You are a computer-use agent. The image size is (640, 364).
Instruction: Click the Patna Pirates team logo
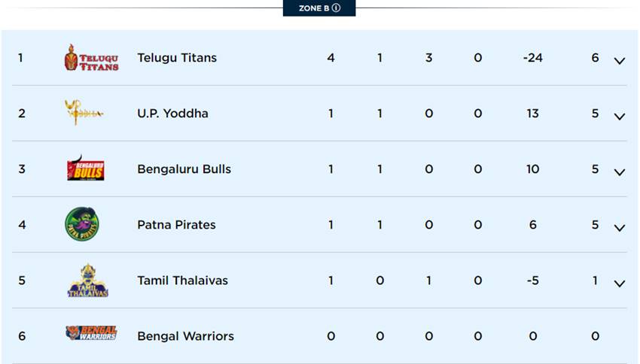coord(82,224)
